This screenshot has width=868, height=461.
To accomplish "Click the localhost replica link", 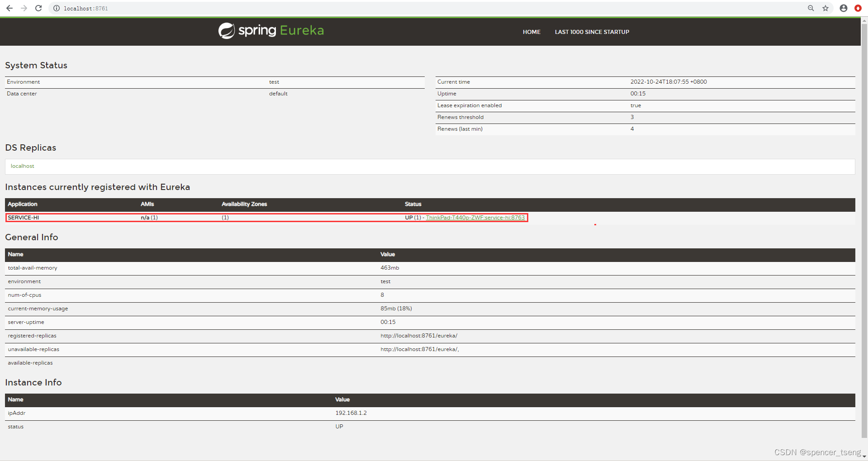I will [x=22, y=166].
